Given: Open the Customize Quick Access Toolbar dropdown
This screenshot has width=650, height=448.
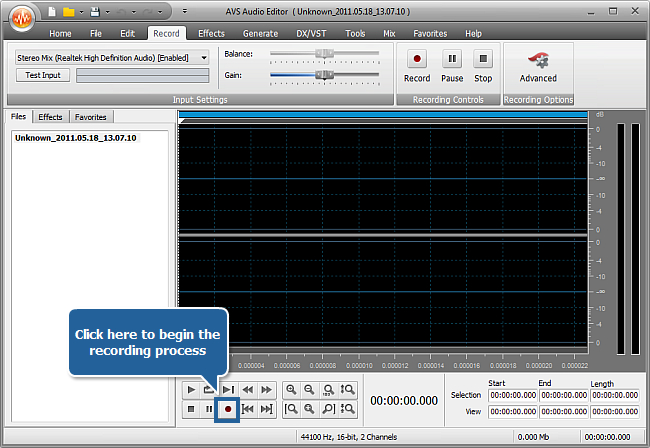Looking at the screenshot, I should click(185, 12).
